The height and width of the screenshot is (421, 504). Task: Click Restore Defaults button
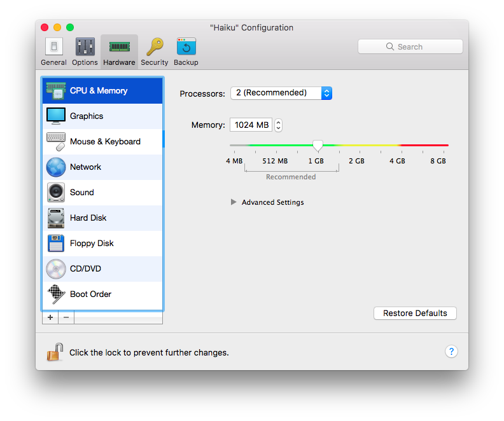(415, 314)
